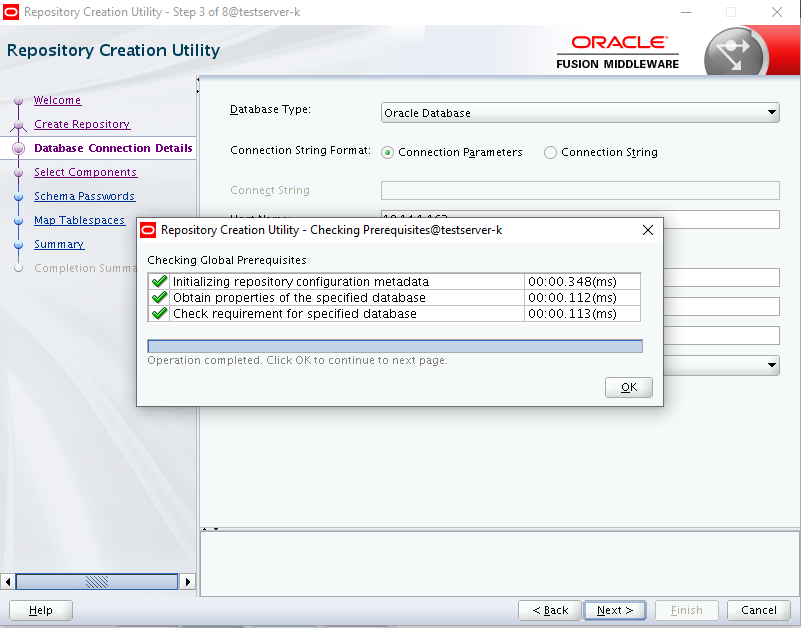801x628 pixels.
Task: Open the Summary step
Action: [59, 244]
